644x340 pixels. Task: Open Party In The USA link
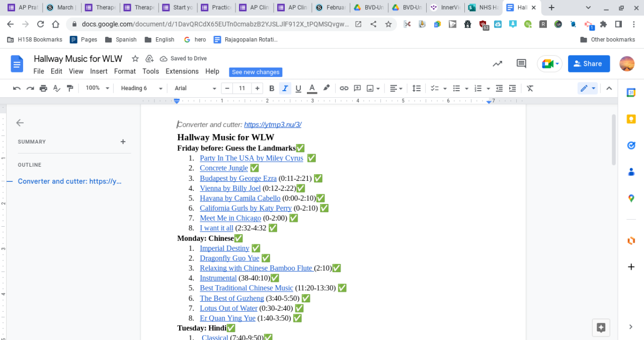(x=252, y=158)
